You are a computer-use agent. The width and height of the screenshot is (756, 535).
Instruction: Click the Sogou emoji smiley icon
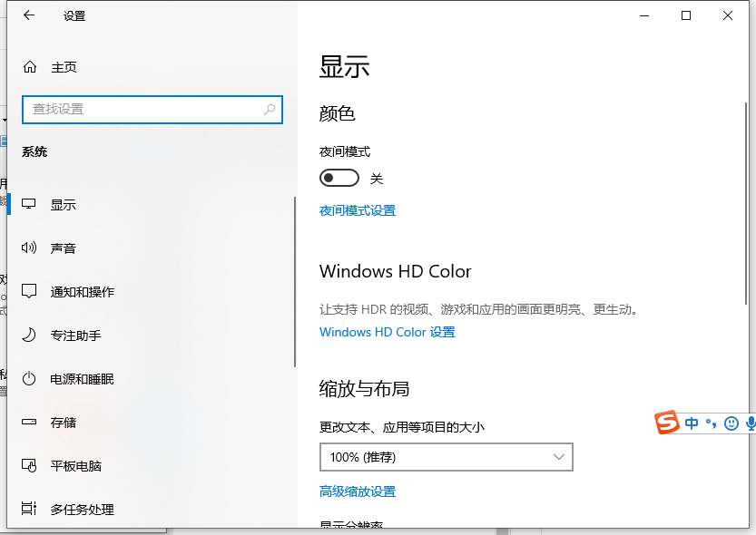point(731,423)
